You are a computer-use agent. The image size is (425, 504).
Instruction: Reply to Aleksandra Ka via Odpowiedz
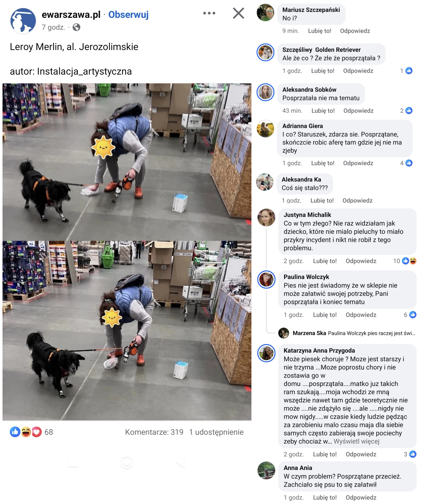tap(357, 201)
